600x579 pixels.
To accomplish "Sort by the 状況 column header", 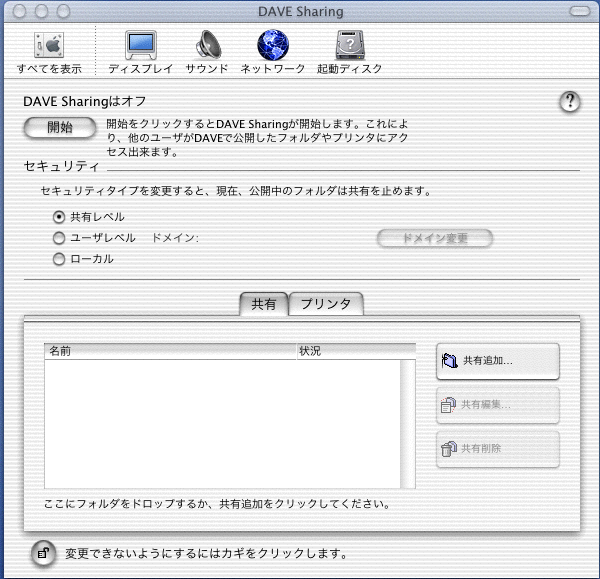I will 356,351.
